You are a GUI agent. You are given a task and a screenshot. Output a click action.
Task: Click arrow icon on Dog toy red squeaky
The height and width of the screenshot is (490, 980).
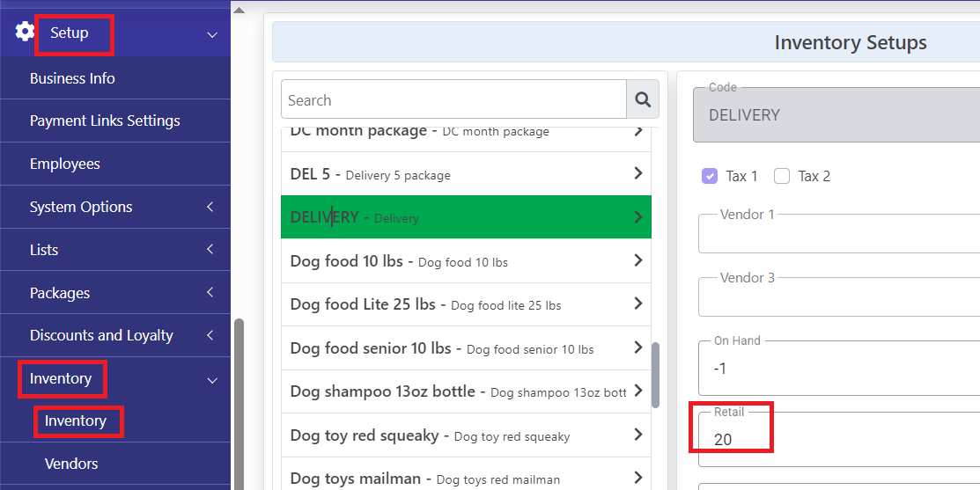(x=638, y=435)
